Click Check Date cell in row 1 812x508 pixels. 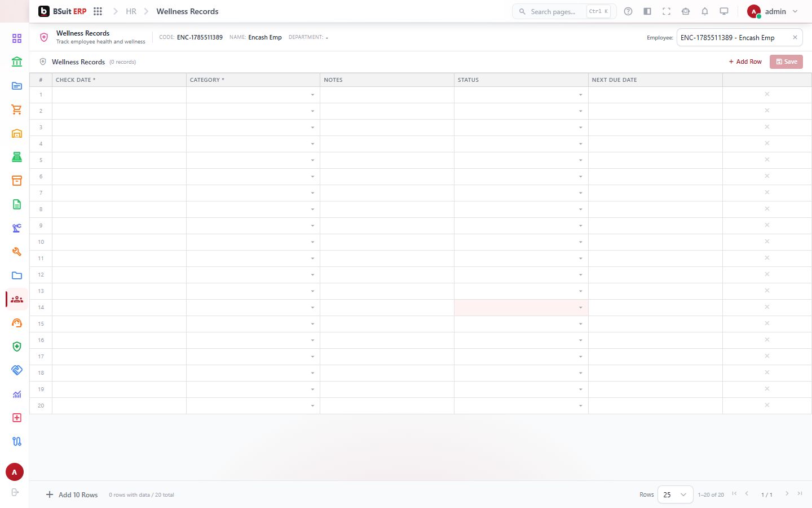tap(119, 95)
